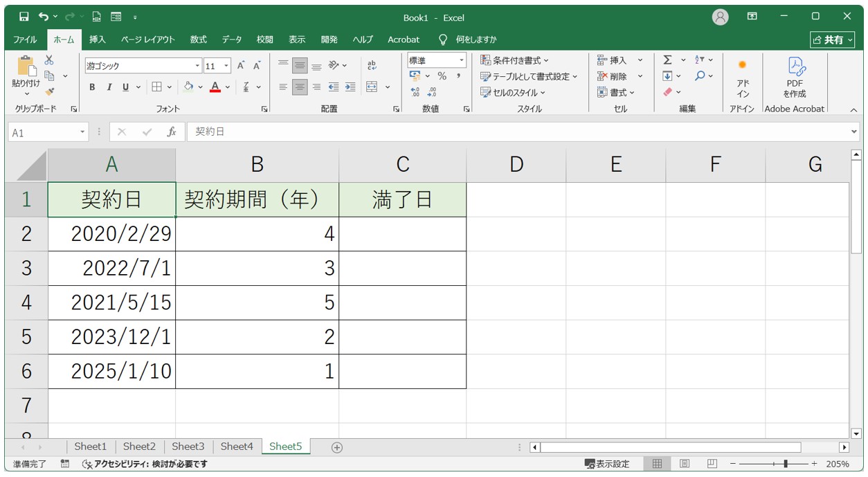
Task: Click the Increase Indent icon
Action: tap(350, 87)
